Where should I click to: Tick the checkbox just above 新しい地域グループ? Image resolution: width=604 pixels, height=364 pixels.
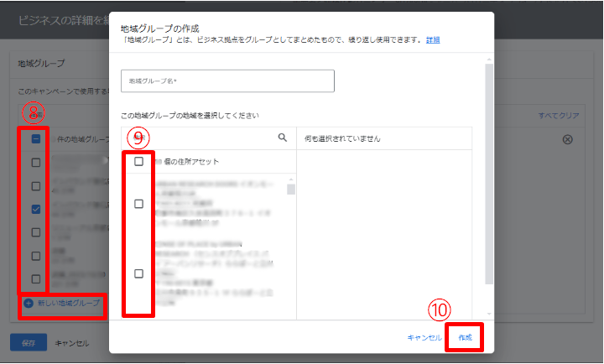coord(36,279)
